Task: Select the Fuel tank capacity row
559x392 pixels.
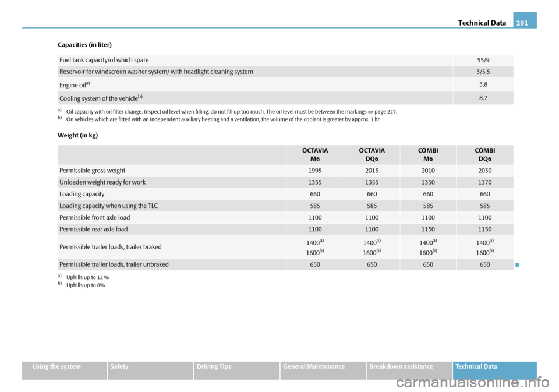Action: coord(104,60)
